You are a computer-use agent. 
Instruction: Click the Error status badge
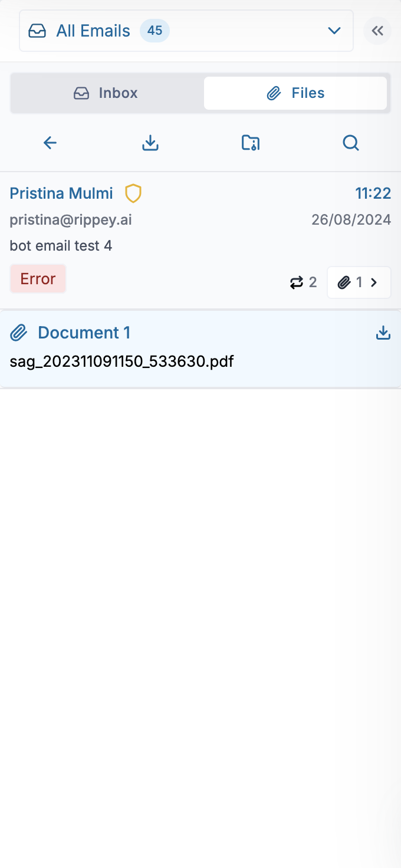coord(38,279)
